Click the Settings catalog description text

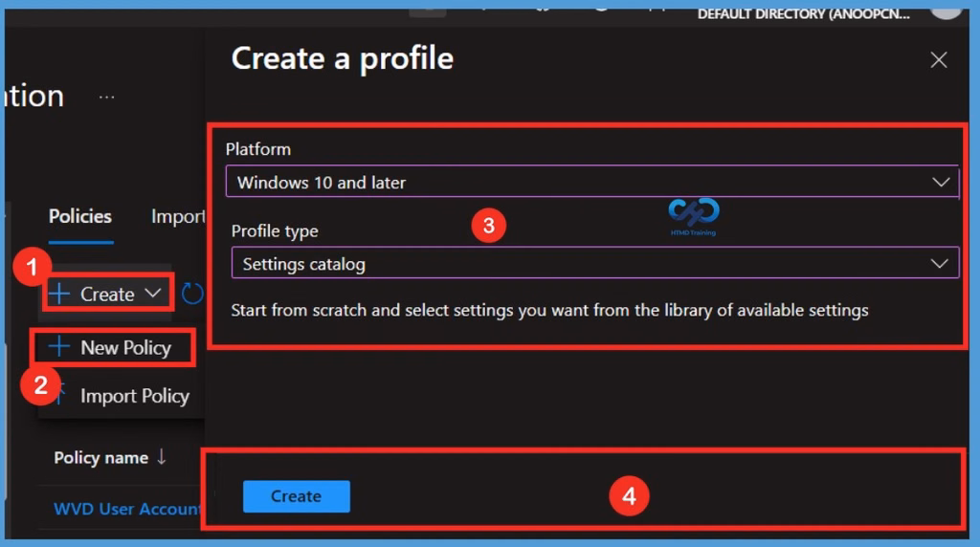pyautogui.click(x=549, y=311)
